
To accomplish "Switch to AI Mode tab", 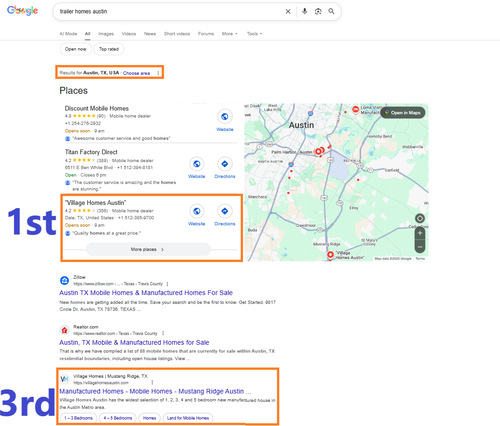I will (x=68, y=34).
